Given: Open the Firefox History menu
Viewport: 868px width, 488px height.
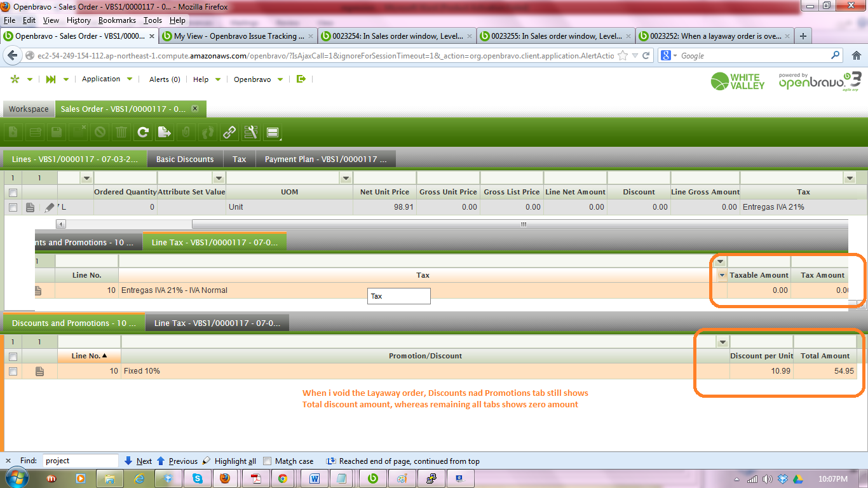Looking at the screenshot, I should coord(79,20).
